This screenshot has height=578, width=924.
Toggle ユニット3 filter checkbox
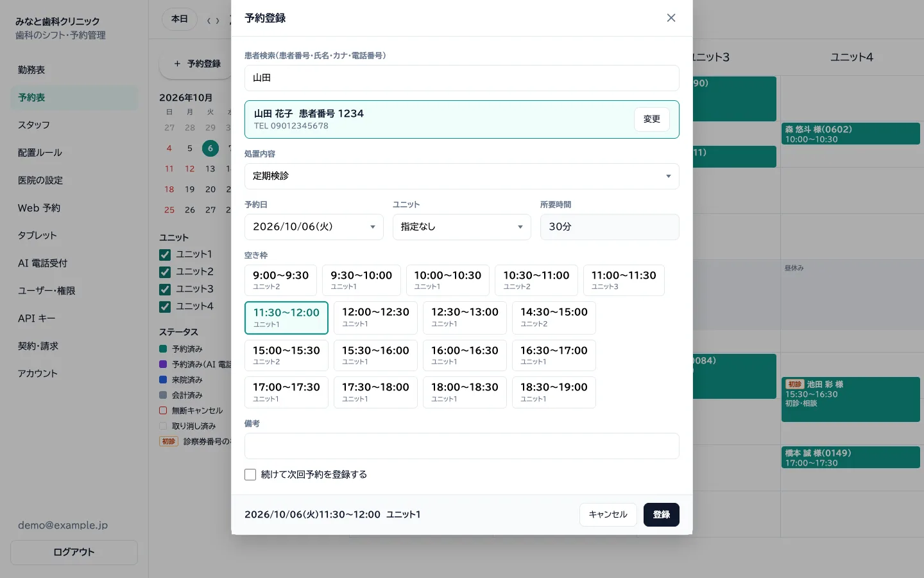point(165,290)
